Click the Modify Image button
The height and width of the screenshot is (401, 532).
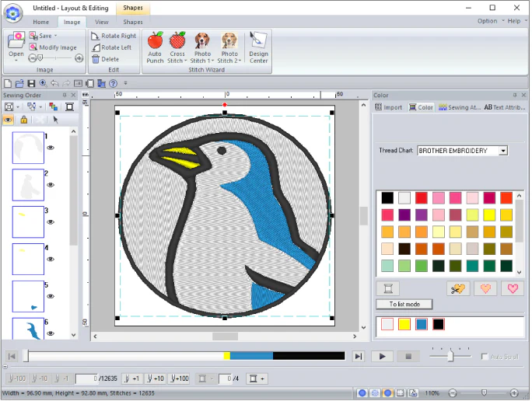pos(53,47)
